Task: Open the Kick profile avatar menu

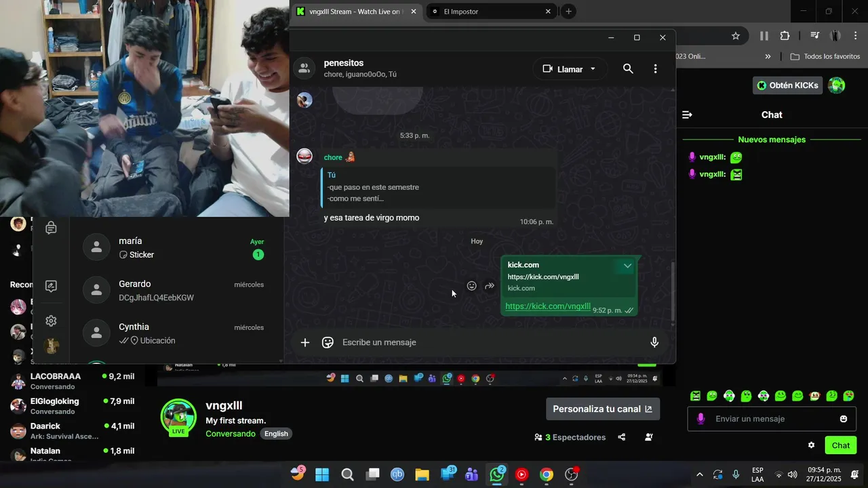Action: coord(837,85)
